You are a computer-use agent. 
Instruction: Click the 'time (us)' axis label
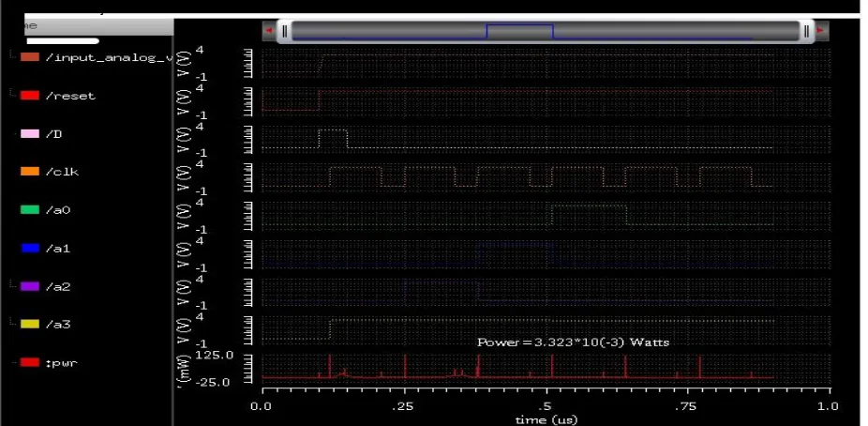[546, 420]
